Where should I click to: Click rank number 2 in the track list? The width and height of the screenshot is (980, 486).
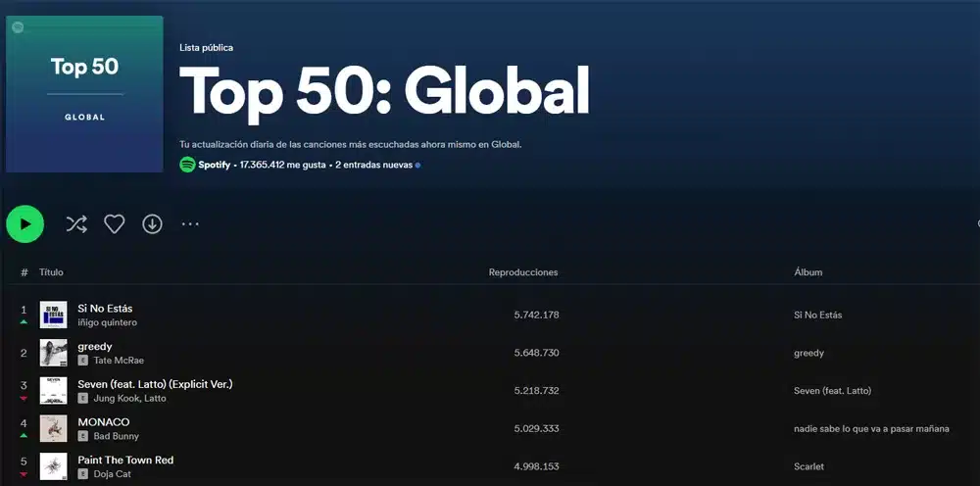pos(24,353)
